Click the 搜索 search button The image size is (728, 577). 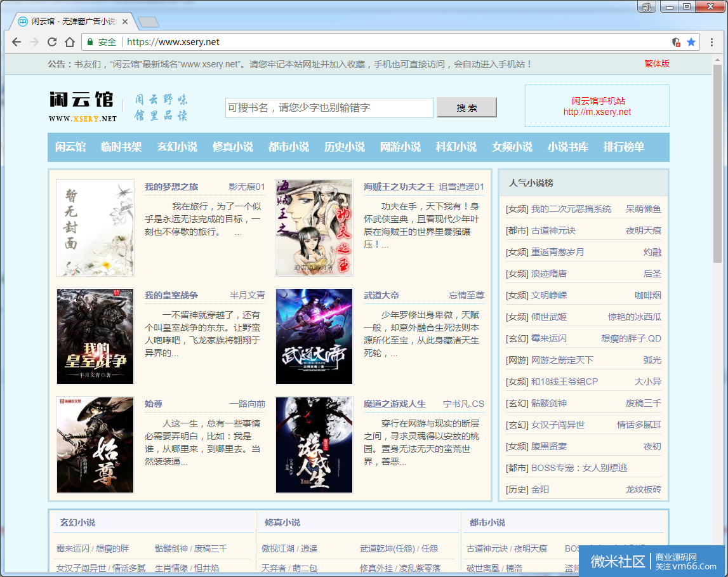point(467,108)
